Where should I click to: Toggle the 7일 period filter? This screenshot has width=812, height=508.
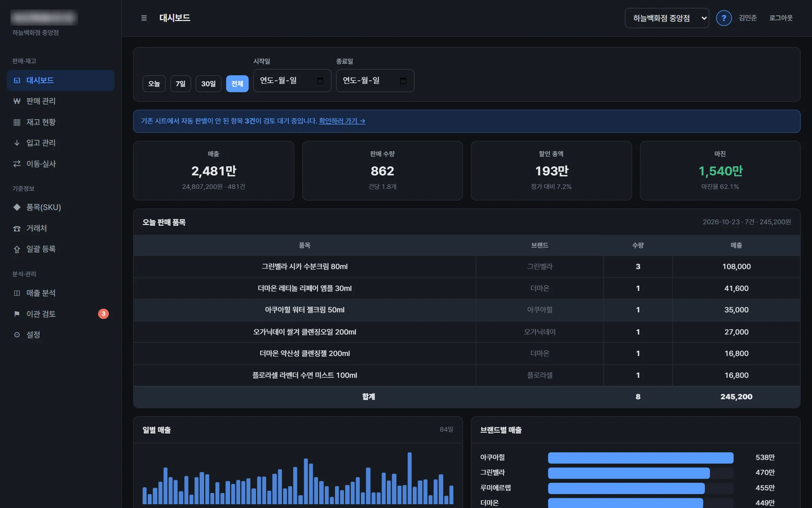180,84
